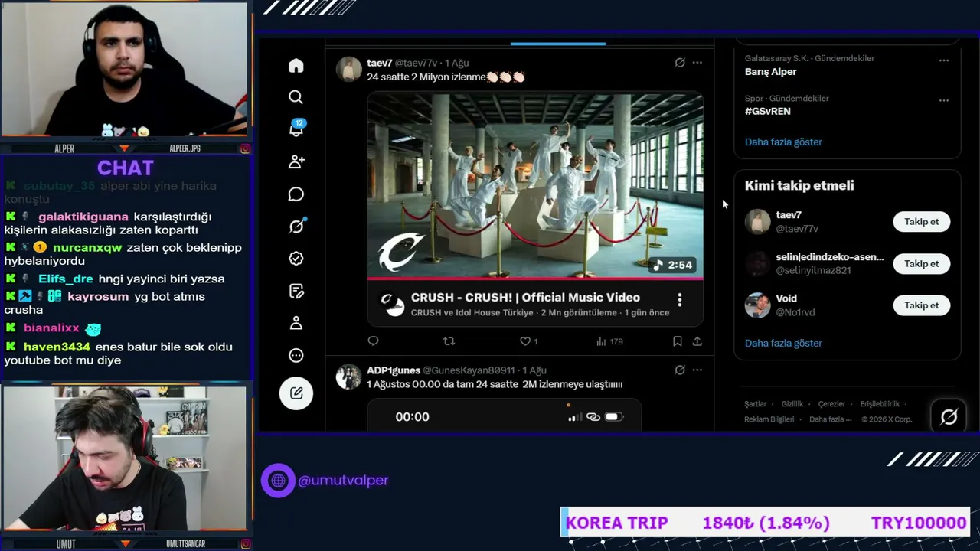The height and width of the screenshot is (551, 980).
Task: Open Notifications with the 12 badge
Action: (x=296, y=129)
